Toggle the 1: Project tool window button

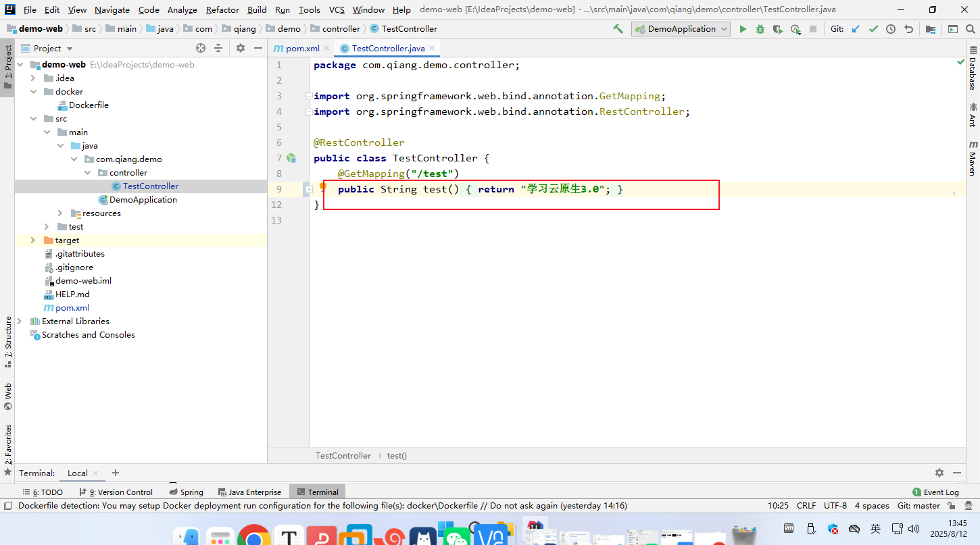point(7,67)
